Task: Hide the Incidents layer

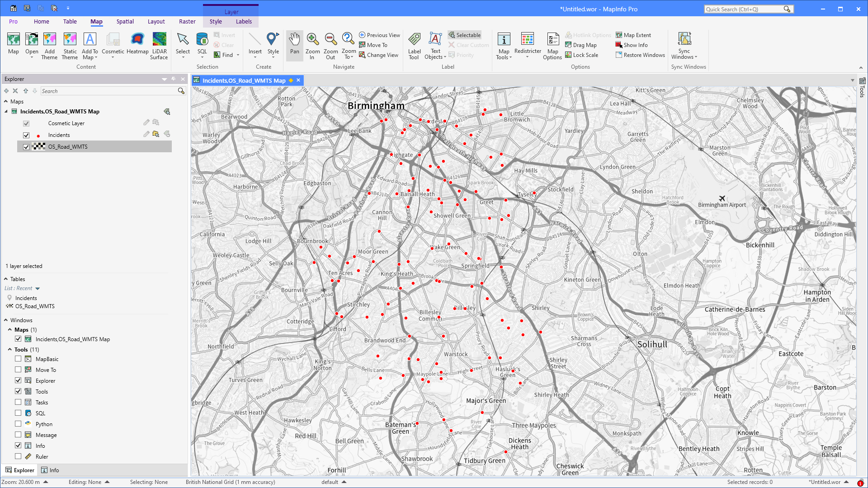Action: [x=26, y=135]
